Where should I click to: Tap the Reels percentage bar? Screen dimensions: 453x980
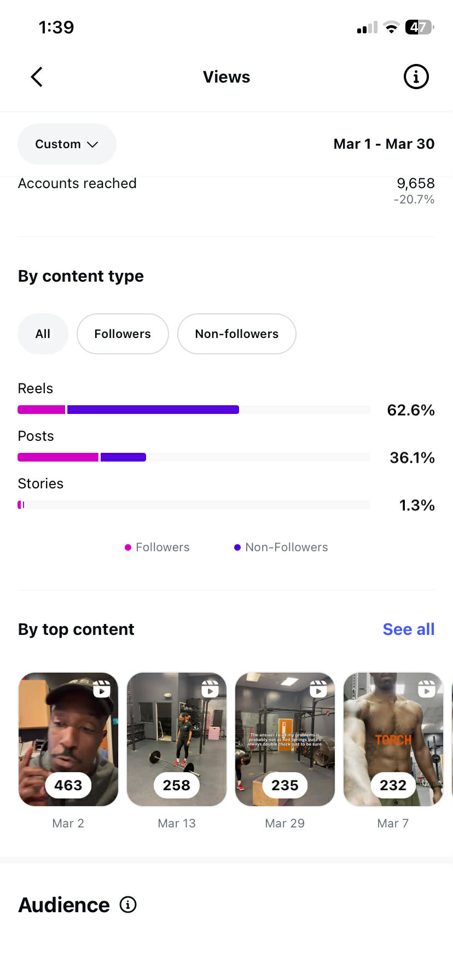coord(194,410)
